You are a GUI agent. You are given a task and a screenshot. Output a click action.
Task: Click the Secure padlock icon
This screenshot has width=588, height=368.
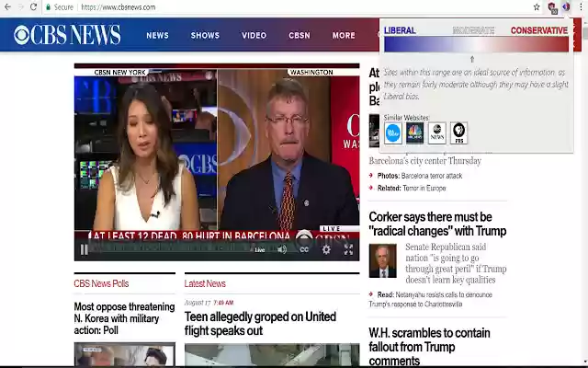pos(48,6)
